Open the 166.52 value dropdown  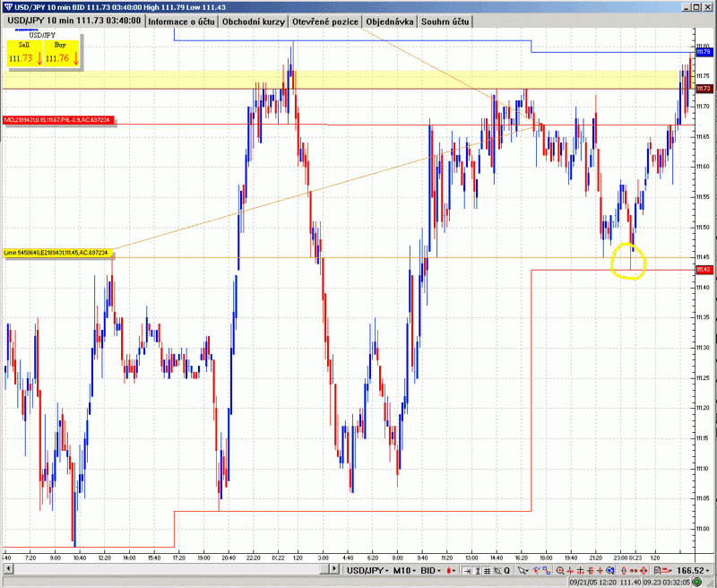tap(694, 570)
